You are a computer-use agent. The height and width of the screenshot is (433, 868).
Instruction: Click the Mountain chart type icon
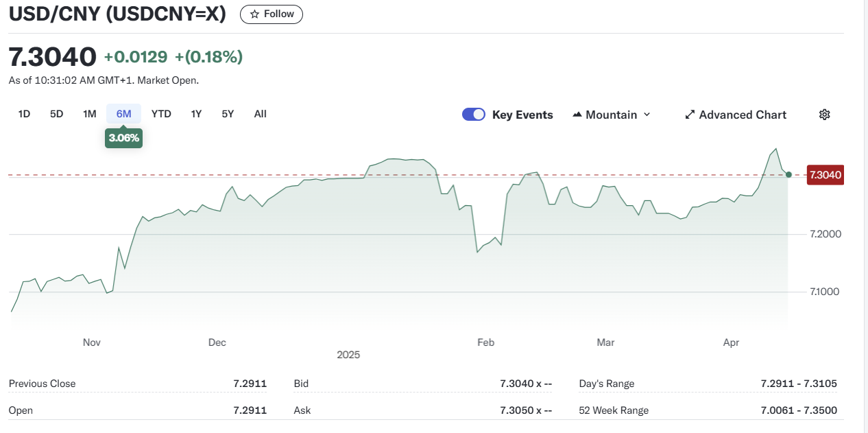click(x=577, y=115)
